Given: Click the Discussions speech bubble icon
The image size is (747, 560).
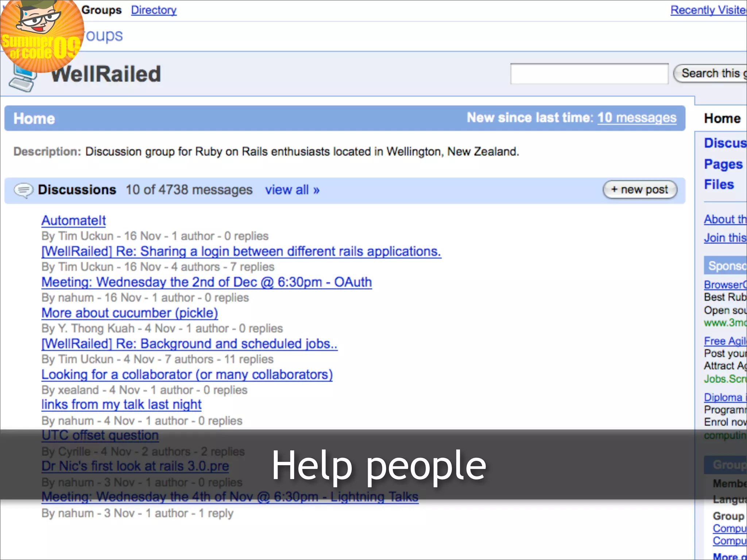Looking at the screenshot, I should (x=24, y=190).
